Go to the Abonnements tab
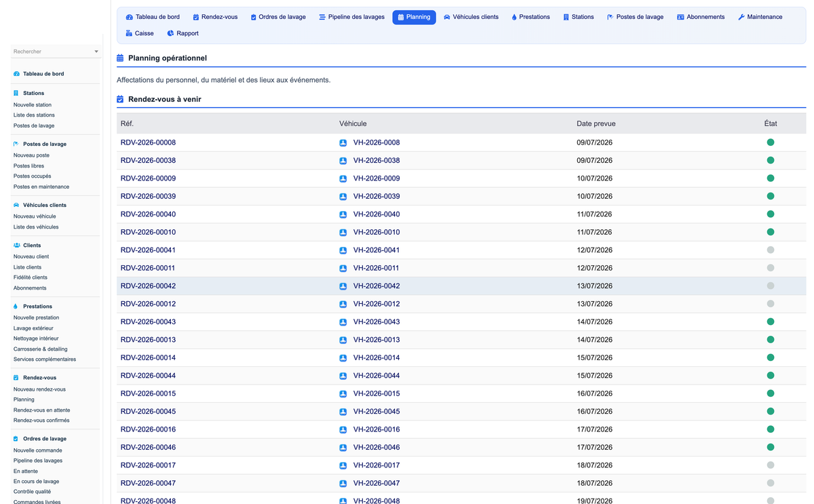The height and width of the screenshot is (504, 814). [701, 17]
